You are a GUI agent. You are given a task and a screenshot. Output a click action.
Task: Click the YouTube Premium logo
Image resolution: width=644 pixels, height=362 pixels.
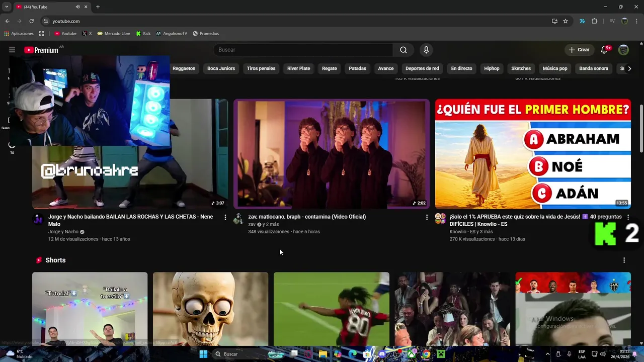coord(41,50)
